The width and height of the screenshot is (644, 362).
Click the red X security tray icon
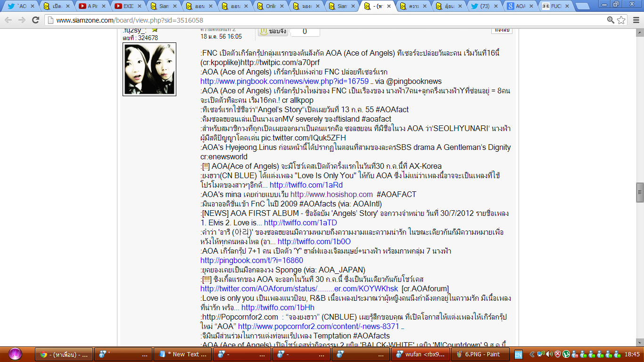557,354
